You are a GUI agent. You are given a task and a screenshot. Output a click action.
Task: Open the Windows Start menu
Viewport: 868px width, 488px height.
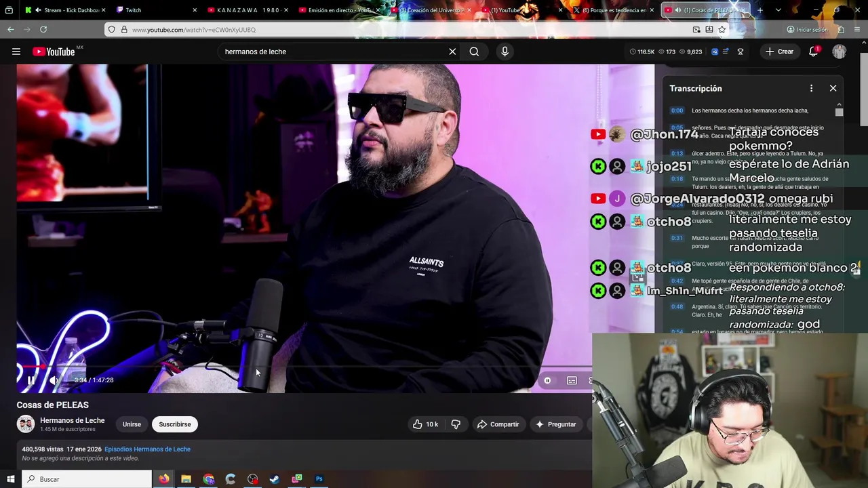pos(10,479)
